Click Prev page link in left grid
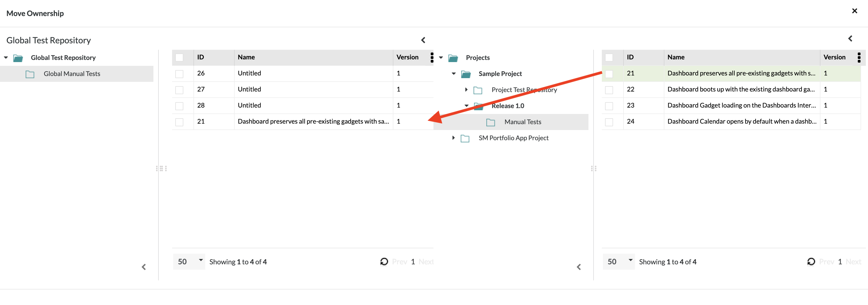Screen dimensions: 868x305 point(399,261)
